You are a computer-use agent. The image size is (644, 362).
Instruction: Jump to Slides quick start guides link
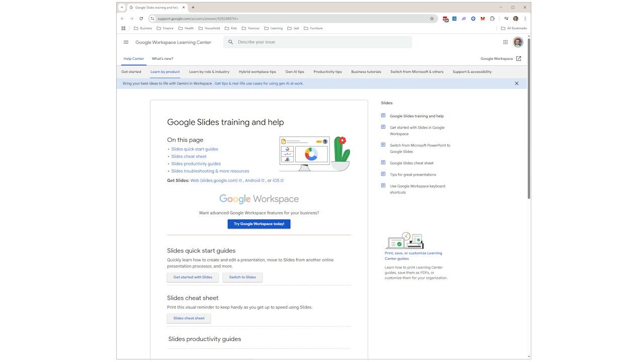click(195, 149)
